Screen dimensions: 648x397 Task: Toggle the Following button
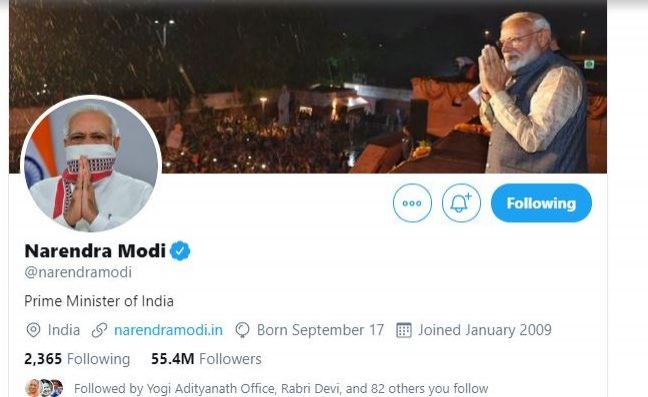(x=541, y=203)
